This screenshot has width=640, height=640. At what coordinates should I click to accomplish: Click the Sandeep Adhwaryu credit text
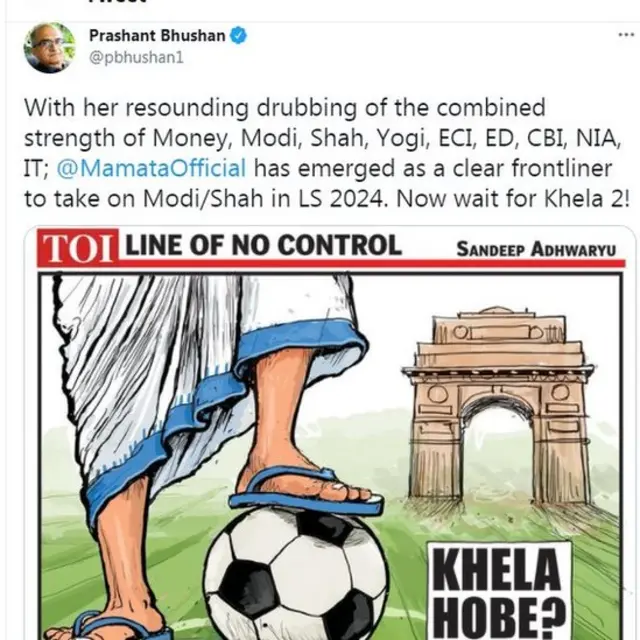tap(536, 249)
